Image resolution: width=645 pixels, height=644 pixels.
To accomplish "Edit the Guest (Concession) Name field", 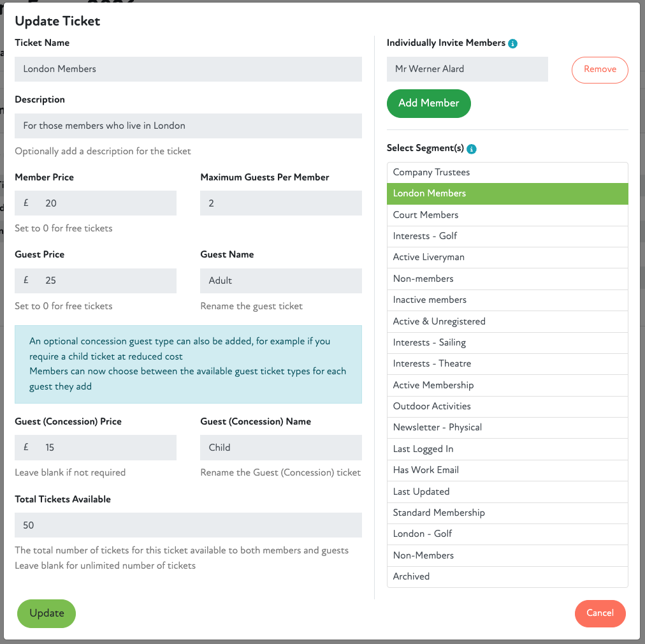I will click(280, 448).
